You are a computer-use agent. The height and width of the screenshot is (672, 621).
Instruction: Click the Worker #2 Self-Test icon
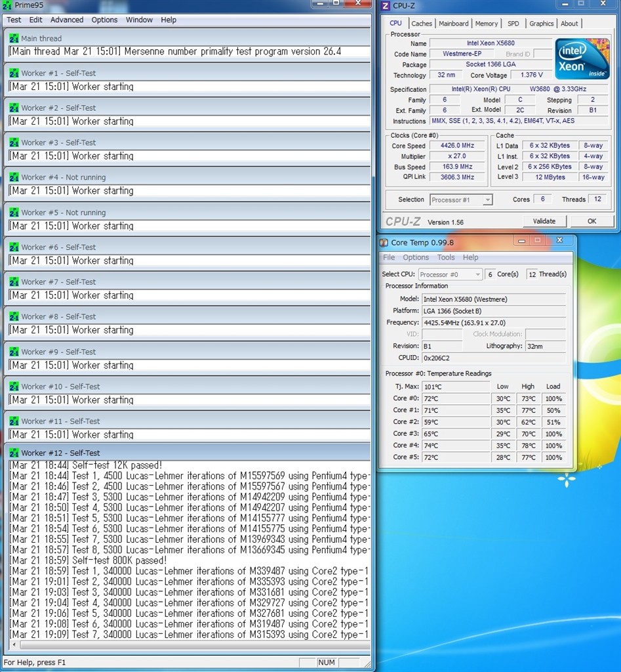coord(14,108)
